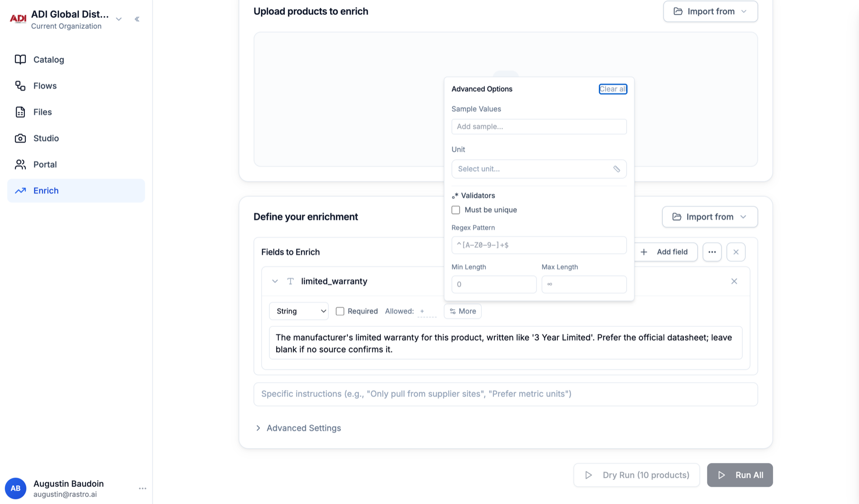Open Files in the sidebar
The image size is (859, 504).
click(x=76, y=112)
